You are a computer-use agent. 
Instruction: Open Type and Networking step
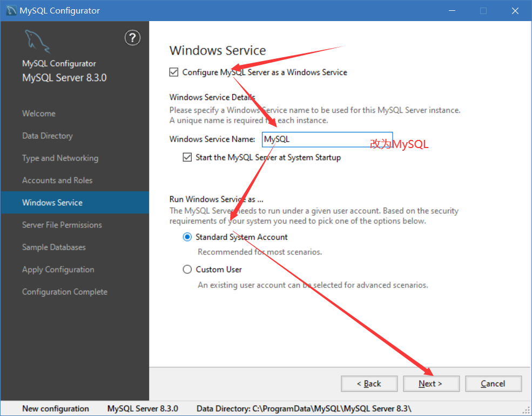[60, 158]
